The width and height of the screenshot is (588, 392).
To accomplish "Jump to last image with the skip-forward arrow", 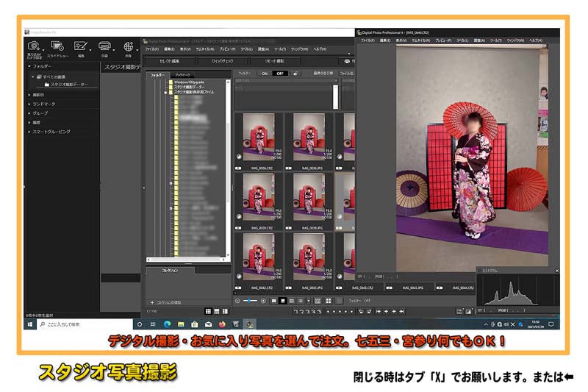I will tap(402, 311).
